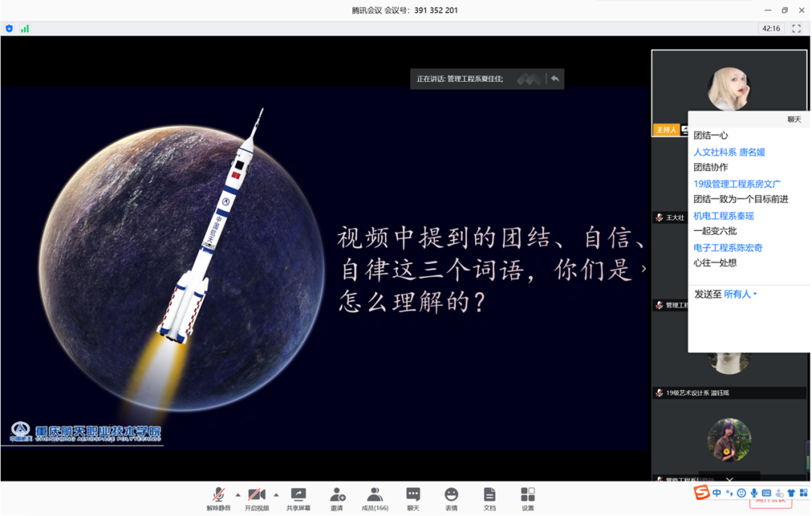This screenshot has width=812, height=516.
Task: Click the reply arrow on speaking banner
Action: 555,79
